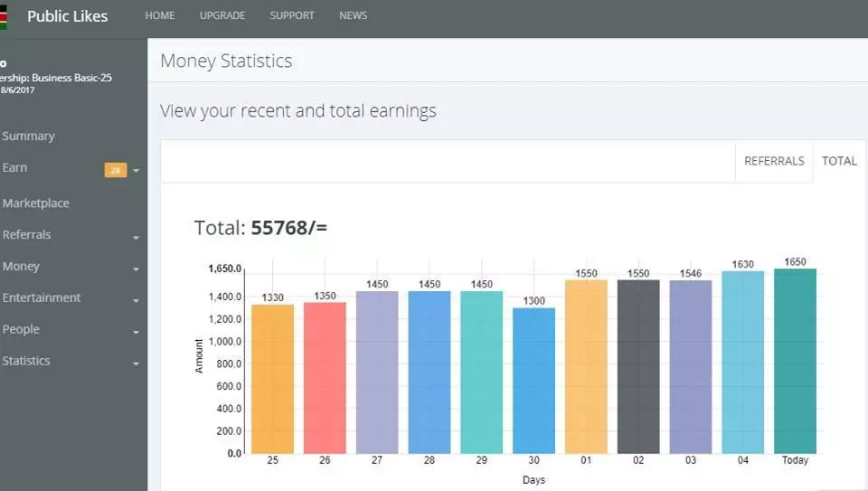Click the Days axis label

click(x=533, y=480)
